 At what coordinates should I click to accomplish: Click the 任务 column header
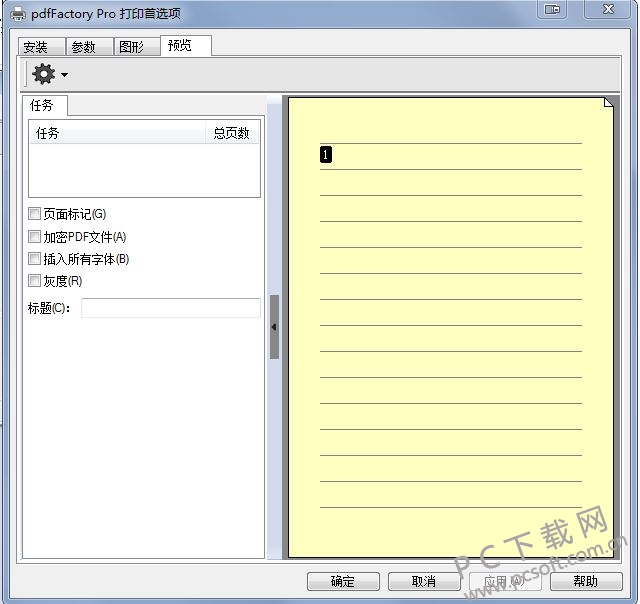coord(118,133)
